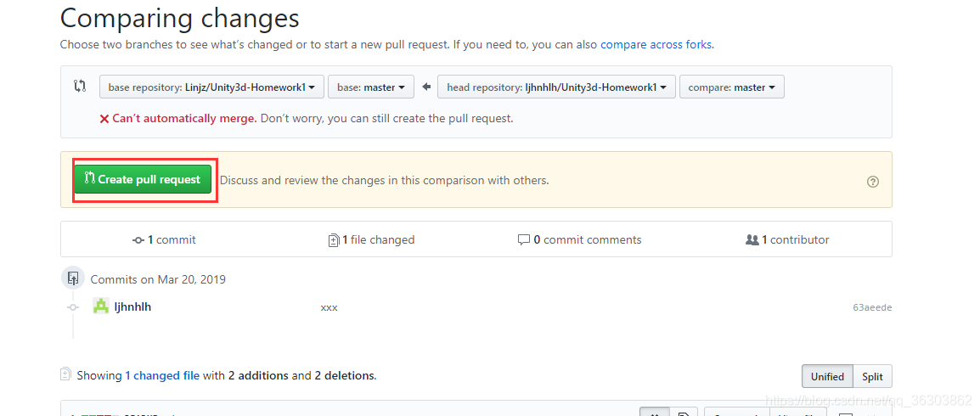Image resolution: width=980 pixels, height=416 pixels.
Task: Open the commit message xxx
Action: (x=329, y=308)
